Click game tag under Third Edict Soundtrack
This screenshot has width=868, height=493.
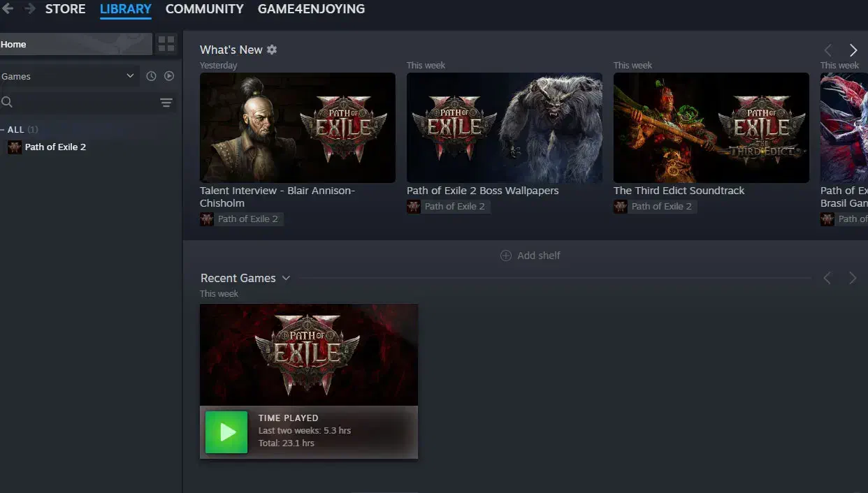tap(655, 207)
